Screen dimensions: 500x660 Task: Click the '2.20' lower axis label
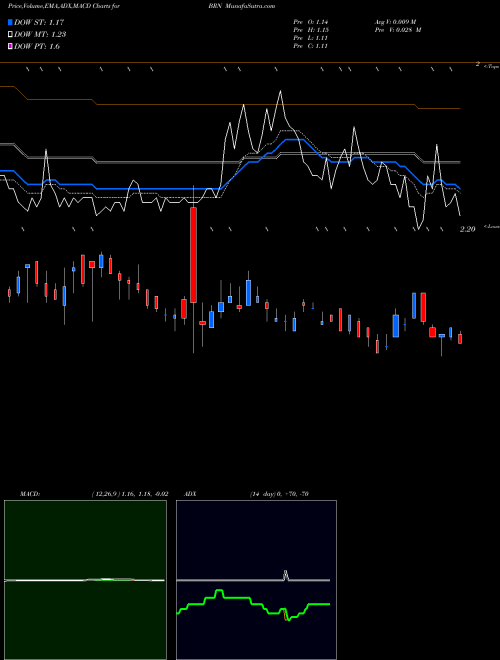click(468, 229)
